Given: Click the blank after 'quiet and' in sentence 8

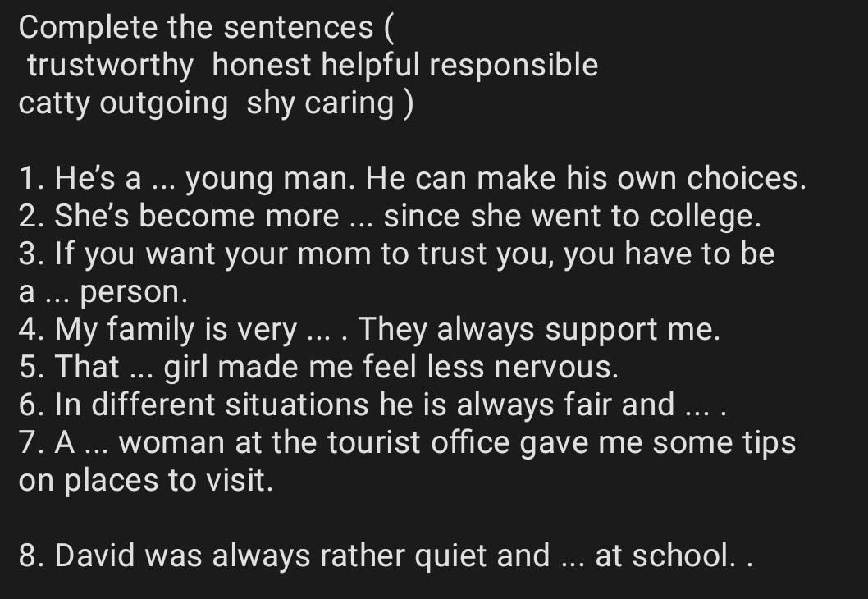Looking at the screenshot, I should tap(572, 557).
